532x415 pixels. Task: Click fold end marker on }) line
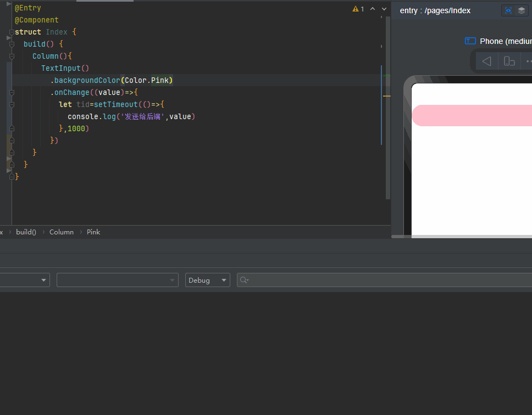(x=12, y=141)
